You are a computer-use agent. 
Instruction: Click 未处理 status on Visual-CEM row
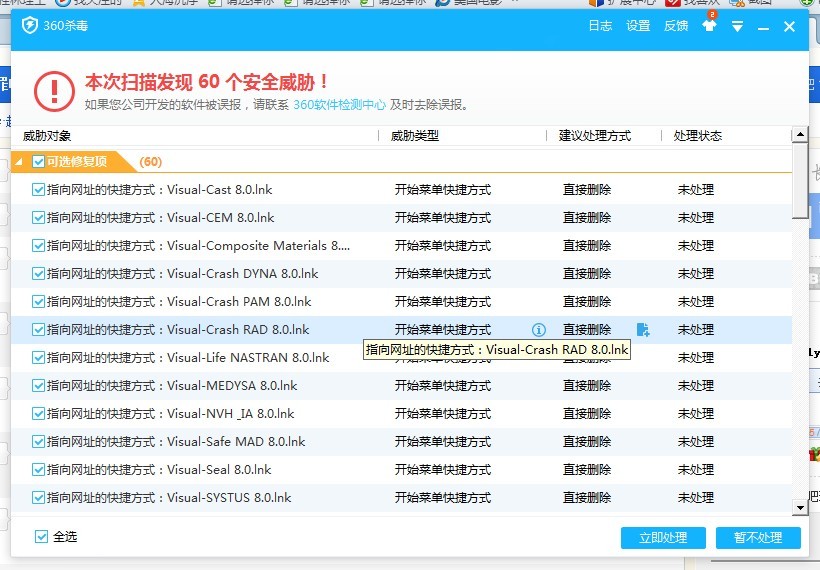[x=696, y=218]
